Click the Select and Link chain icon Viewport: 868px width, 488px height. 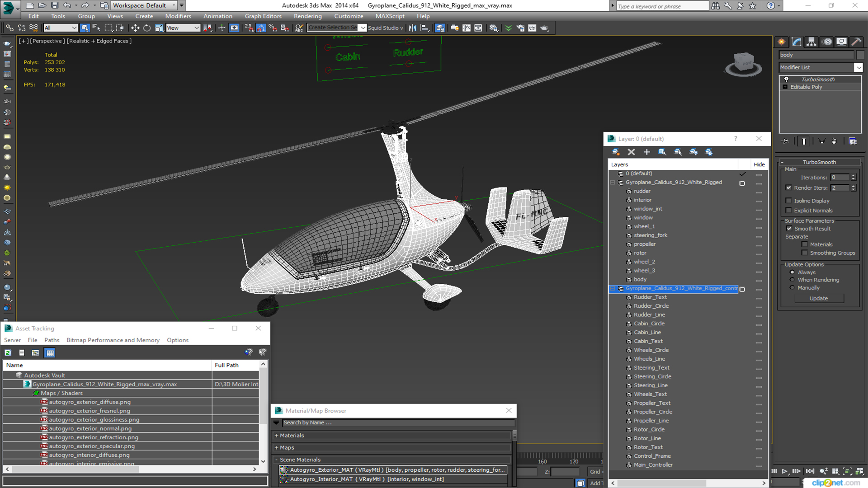[9, 28]
